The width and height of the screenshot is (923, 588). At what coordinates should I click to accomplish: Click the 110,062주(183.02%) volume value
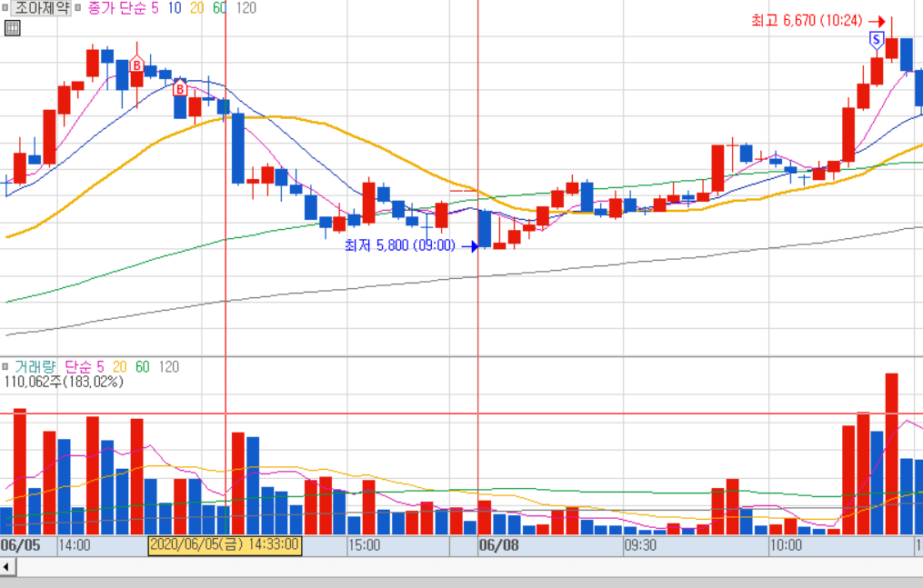coord(64,382)
